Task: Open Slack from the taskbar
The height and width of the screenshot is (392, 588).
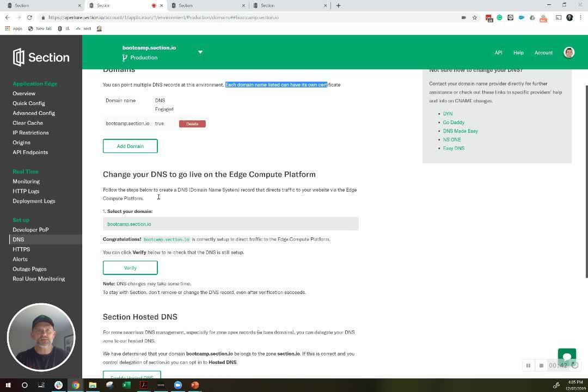Action: 58,385
